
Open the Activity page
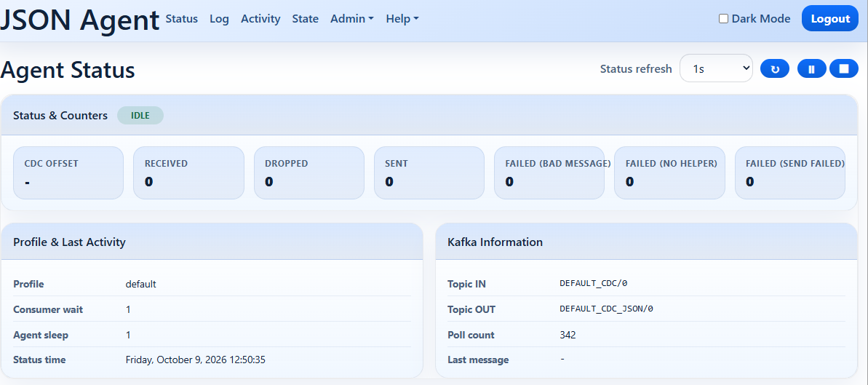tap(260, 19)
